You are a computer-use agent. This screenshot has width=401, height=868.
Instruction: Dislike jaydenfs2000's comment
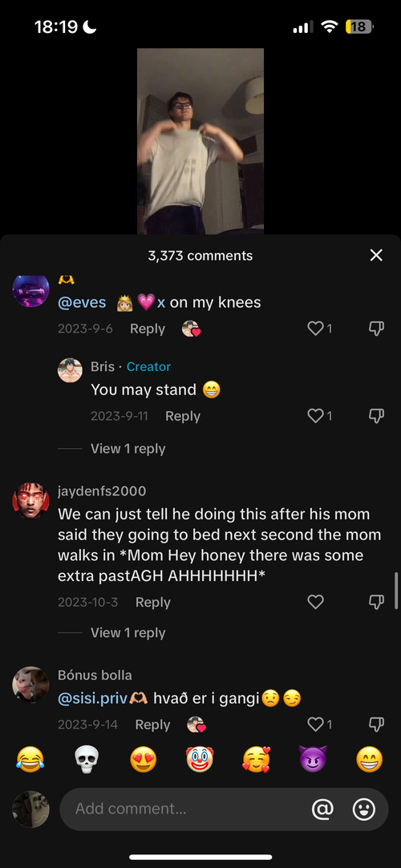pos(376,602)
